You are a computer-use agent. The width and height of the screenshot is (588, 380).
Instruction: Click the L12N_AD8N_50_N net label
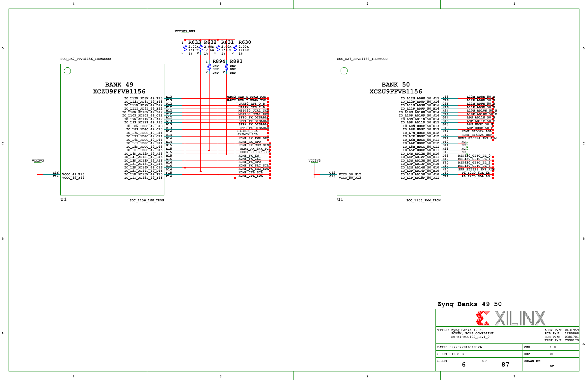coord(481,97)
